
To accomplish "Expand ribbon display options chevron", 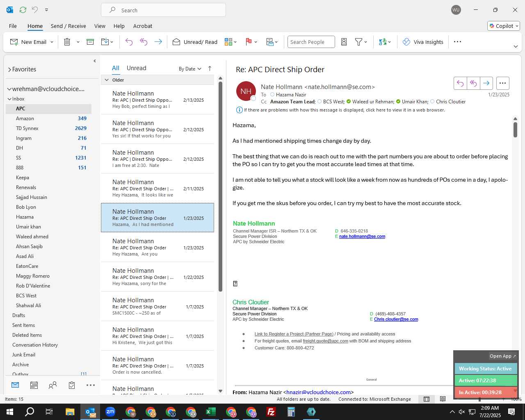I will click(516, 46).
